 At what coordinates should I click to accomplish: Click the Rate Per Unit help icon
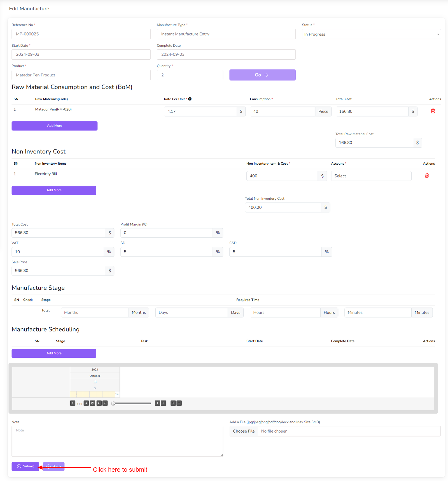click(190, 99)
